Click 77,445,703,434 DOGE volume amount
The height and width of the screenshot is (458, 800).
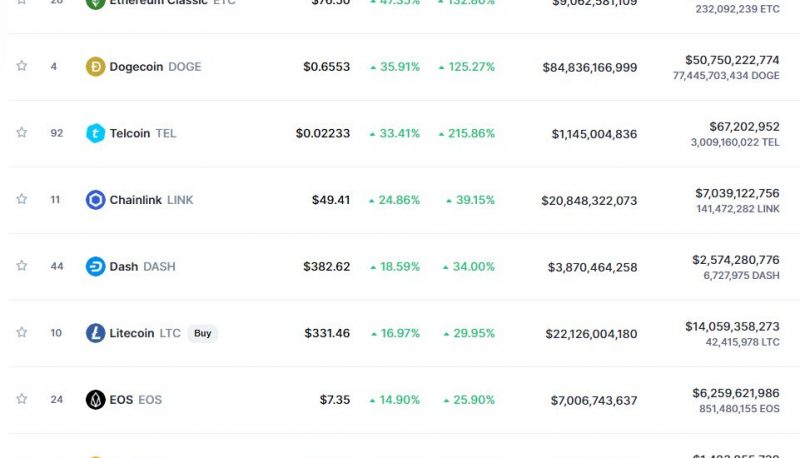726,75
